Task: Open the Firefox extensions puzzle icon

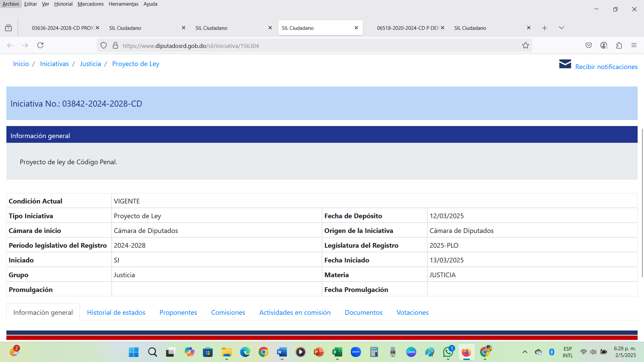Action: point(619,45)
